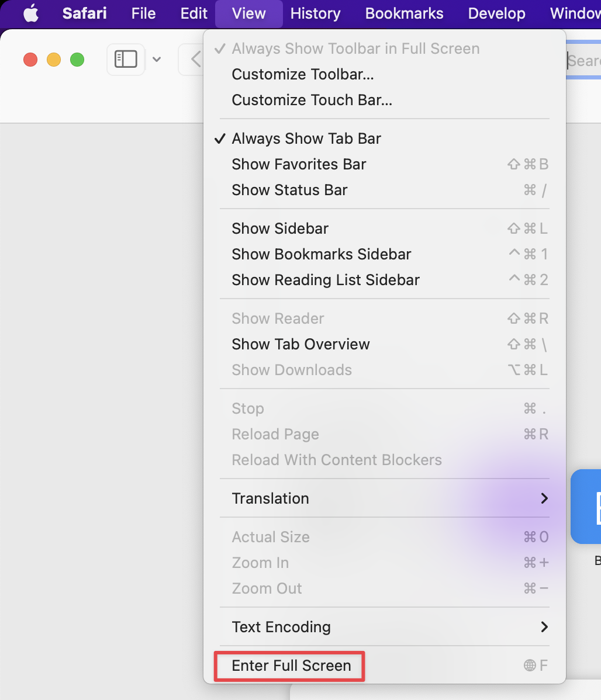Open the sidebar tab group dropdown arrow
This screenshot has width=601, height=700.
tap(157, 60)
